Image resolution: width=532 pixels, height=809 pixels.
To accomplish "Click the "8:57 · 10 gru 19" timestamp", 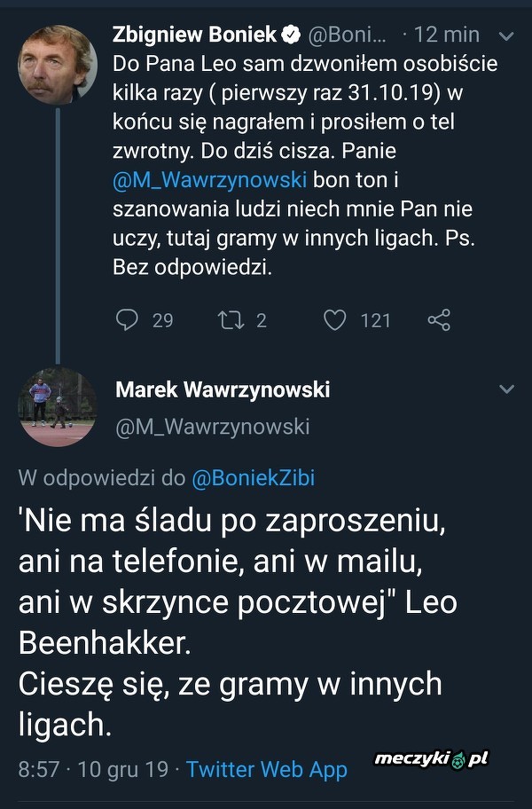I will 93,769.
